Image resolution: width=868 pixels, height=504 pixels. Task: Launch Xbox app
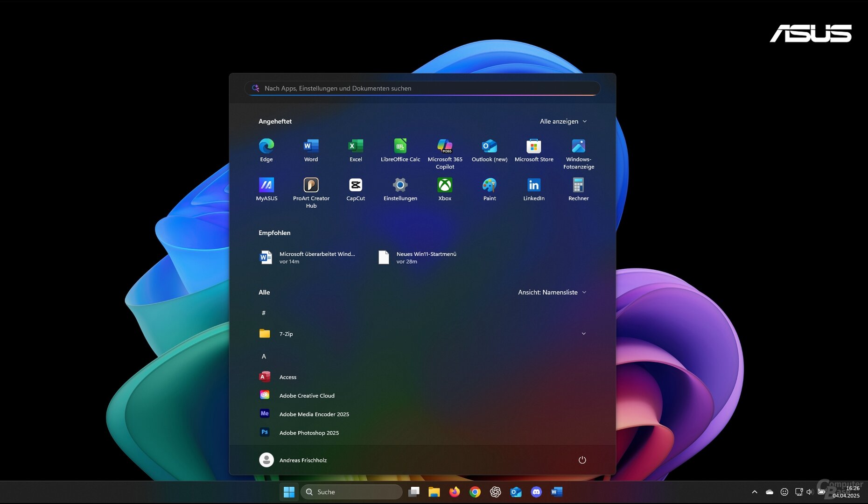445,189
